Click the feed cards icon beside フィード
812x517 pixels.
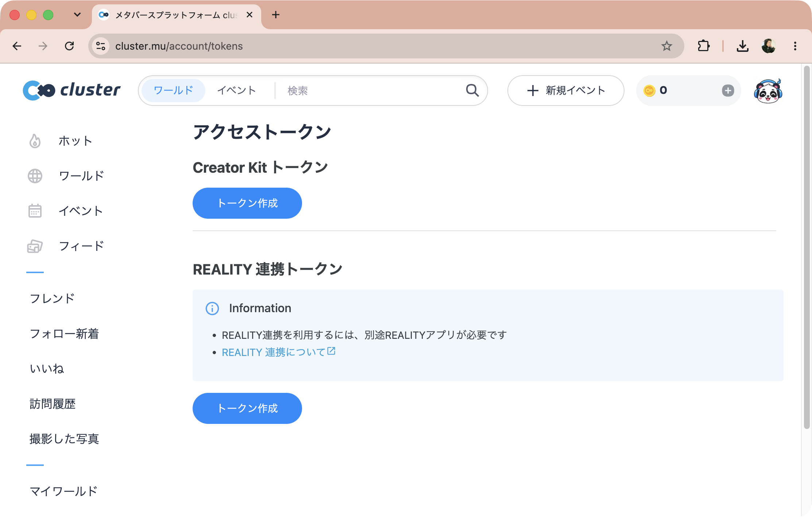(x=35, y=246)
